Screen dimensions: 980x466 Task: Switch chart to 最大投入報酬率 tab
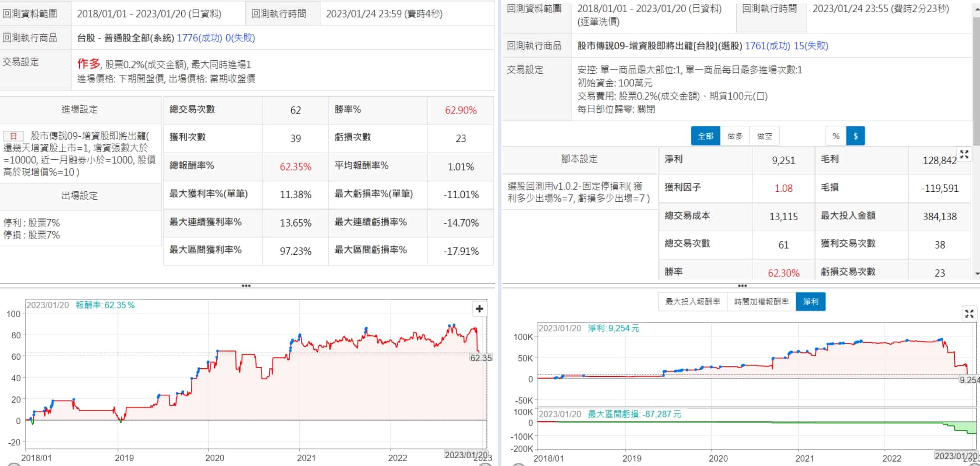click(x=692, y=302)
